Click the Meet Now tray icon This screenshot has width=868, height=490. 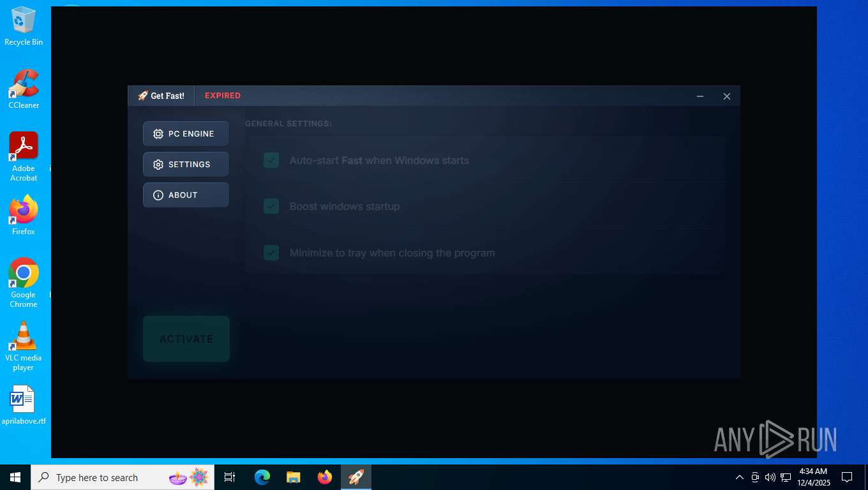point(755,477)
